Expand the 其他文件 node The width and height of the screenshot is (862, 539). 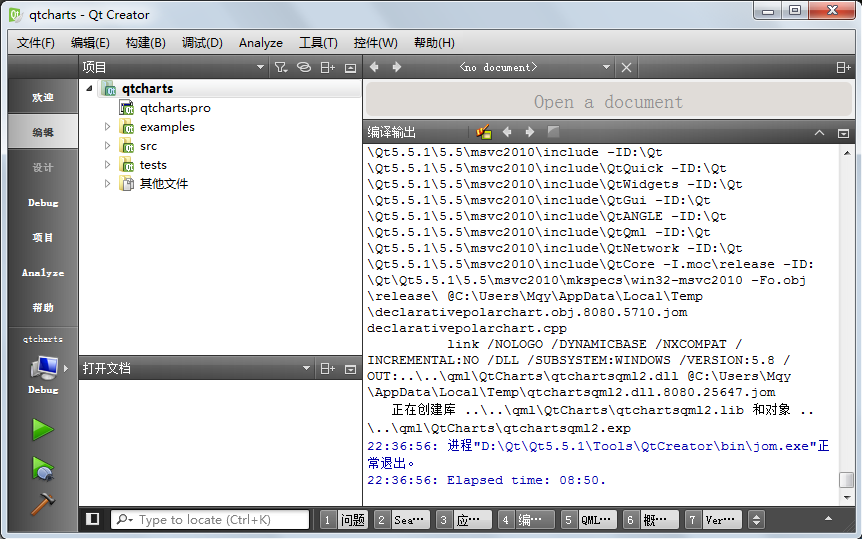[x=107, y=184]
